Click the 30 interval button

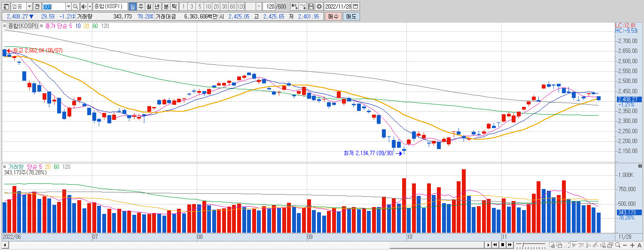tap(224, 7)
